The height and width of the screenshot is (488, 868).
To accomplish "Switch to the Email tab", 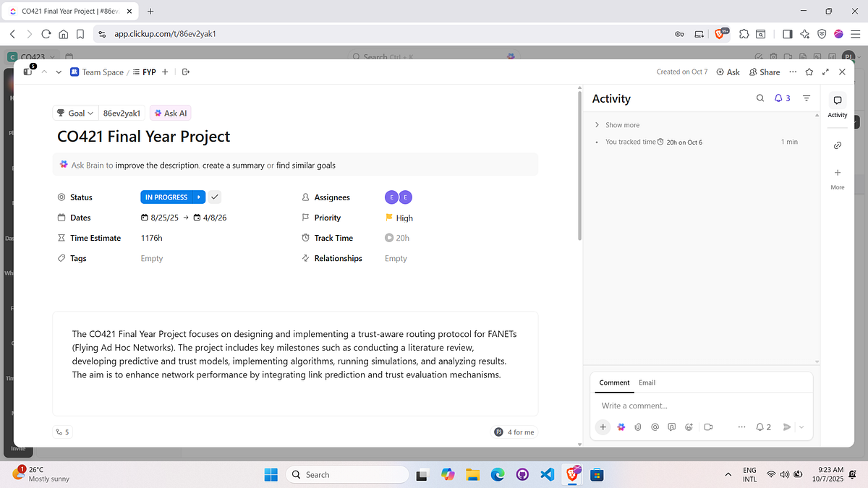I will pos(647,382).
